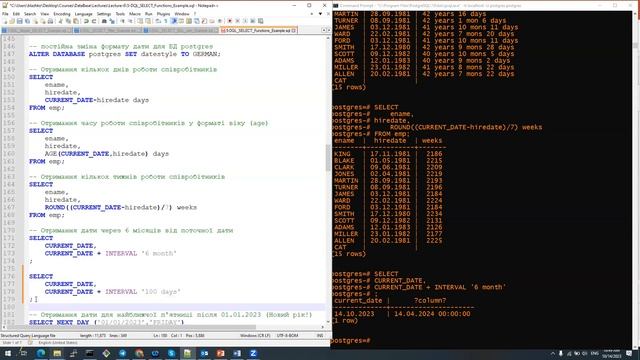Viewport: 640px width, 360px height.
Task: Create a new file in Notepad++ toolbar
Action: point(5,21)
